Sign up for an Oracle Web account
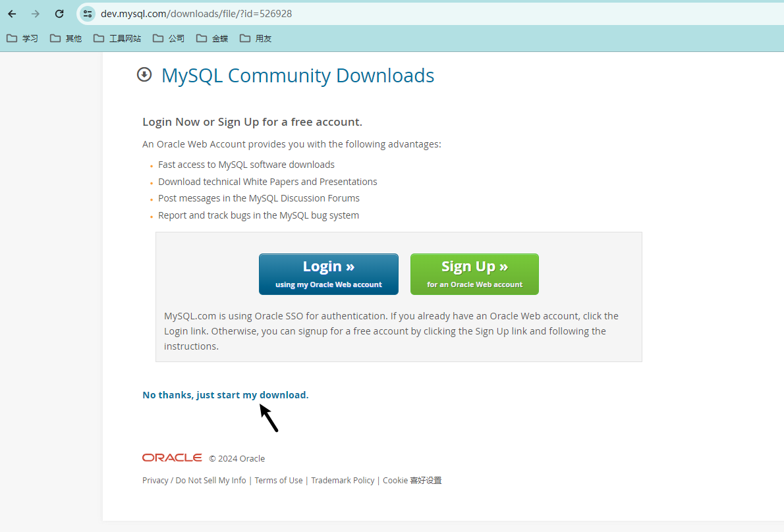784x532 pixels. 474,275
